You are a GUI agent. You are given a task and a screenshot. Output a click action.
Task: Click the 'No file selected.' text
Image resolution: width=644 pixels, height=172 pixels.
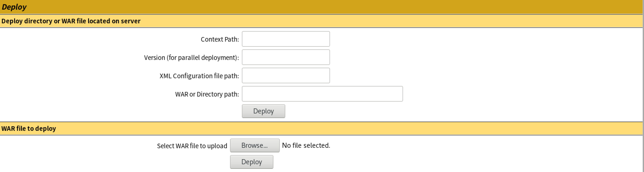pos(306,145)
